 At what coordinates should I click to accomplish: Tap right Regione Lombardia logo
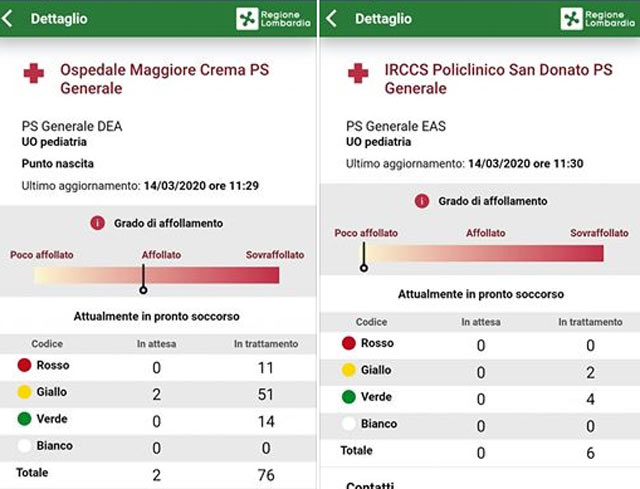(x=598, y=19)
